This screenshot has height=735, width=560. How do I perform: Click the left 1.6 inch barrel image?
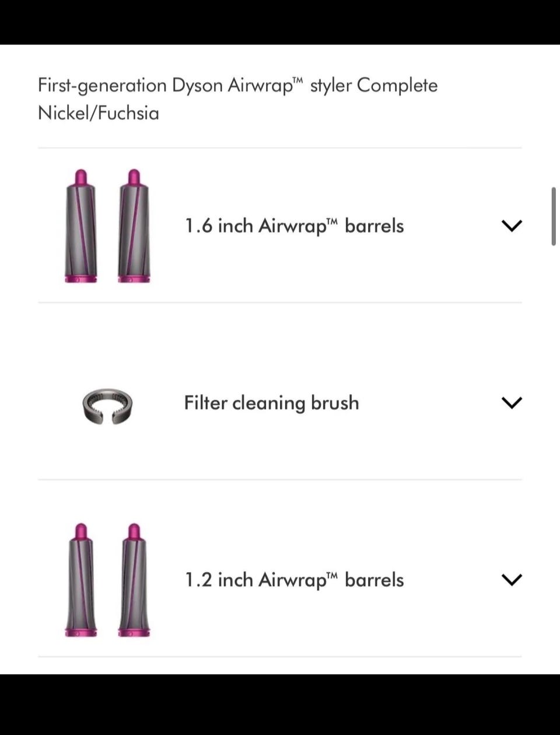81,227
